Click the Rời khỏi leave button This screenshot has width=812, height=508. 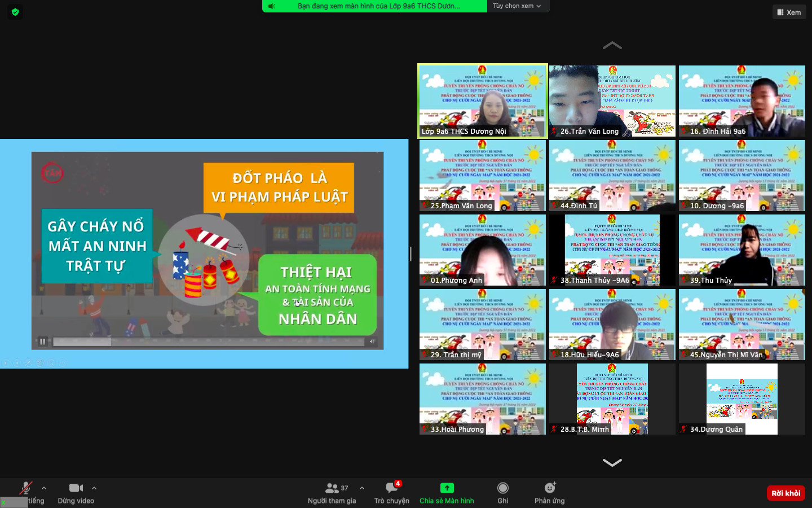pyautogui.click(x=785, y=493)
